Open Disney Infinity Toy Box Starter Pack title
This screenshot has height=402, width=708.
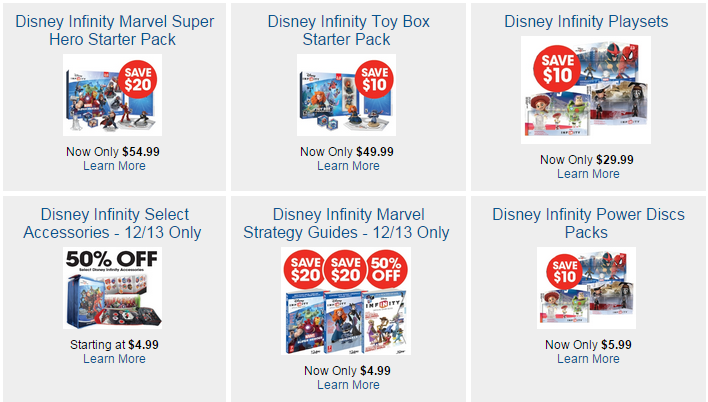pos(347,30)
